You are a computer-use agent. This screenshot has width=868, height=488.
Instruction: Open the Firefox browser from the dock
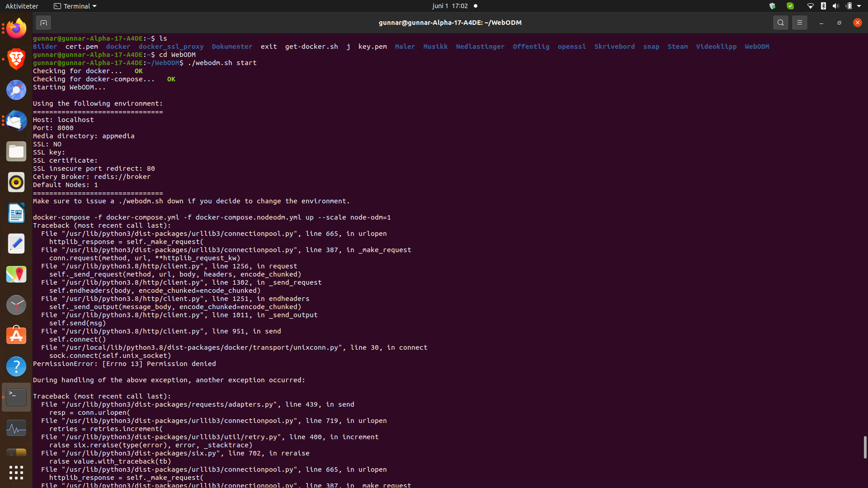click(16, 28)
